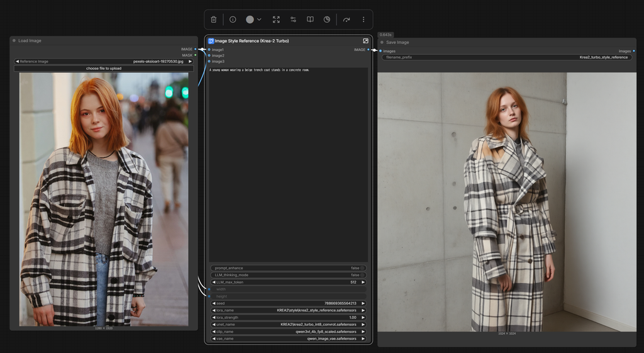The height and width of the screenshot is (353, 644).
Task: Open the unet_name dropdown
Action: pyautogui.click(x=288, y=324)
